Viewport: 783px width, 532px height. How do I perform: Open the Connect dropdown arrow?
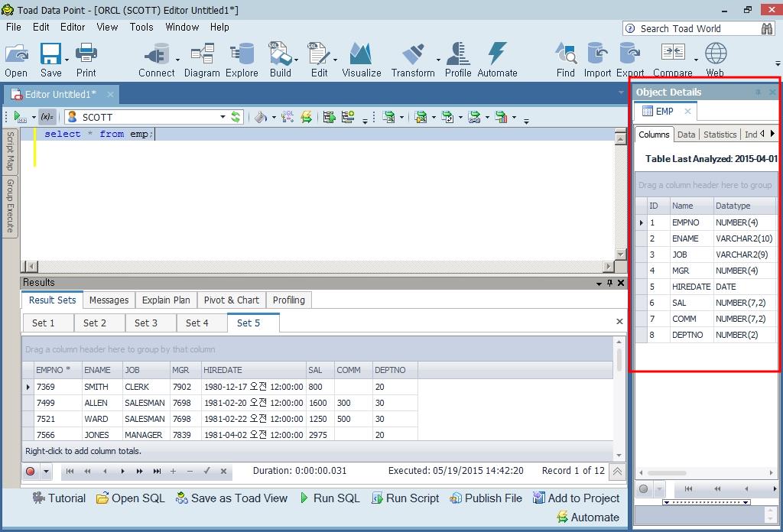tap(178, 60)
